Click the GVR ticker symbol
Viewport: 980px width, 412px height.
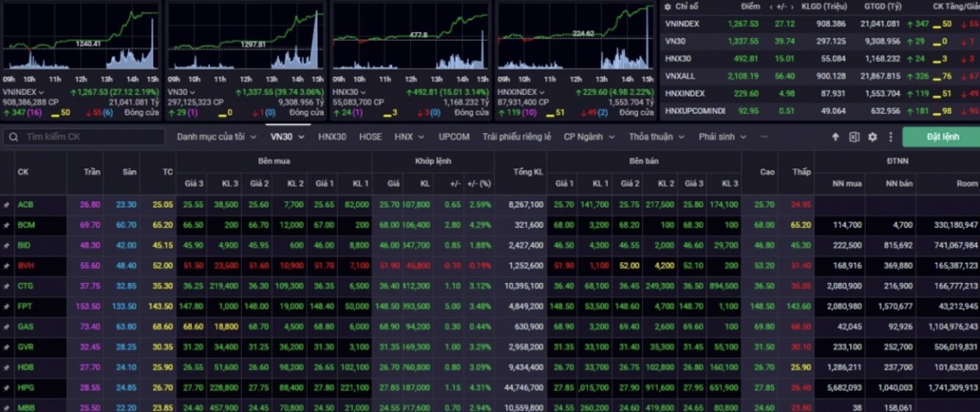25,347
